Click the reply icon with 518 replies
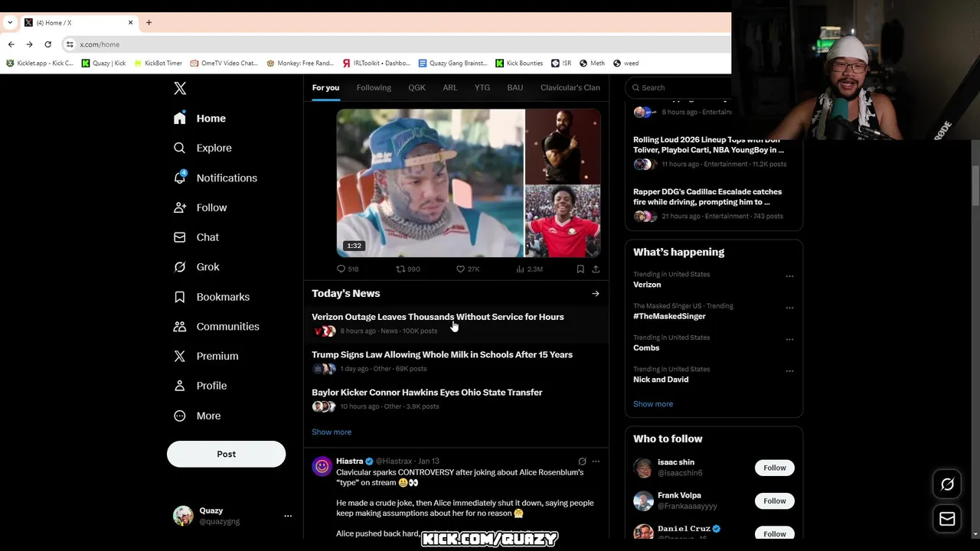Viewport: 980px width, 551px height. click(x=341, y=269)
